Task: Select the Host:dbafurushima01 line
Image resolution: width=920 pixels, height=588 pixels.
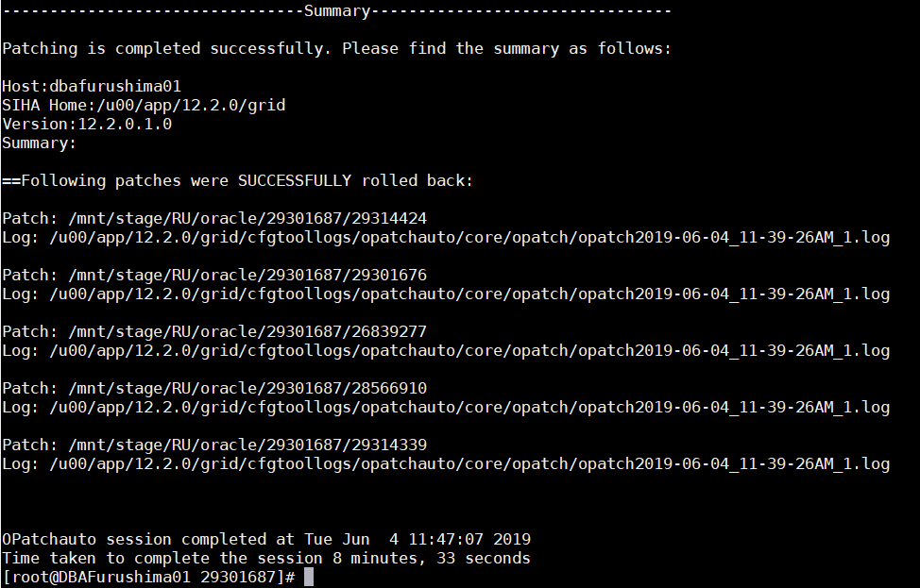Action: 92,86
